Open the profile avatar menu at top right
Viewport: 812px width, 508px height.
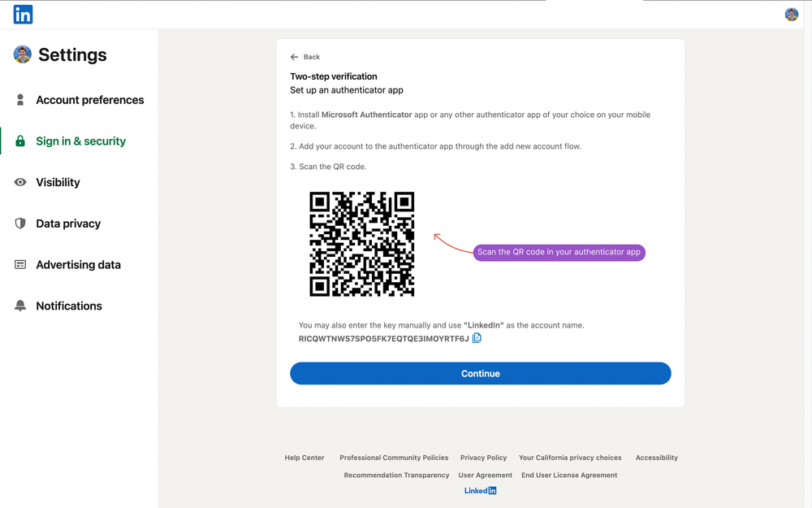[x=791, y=14]
